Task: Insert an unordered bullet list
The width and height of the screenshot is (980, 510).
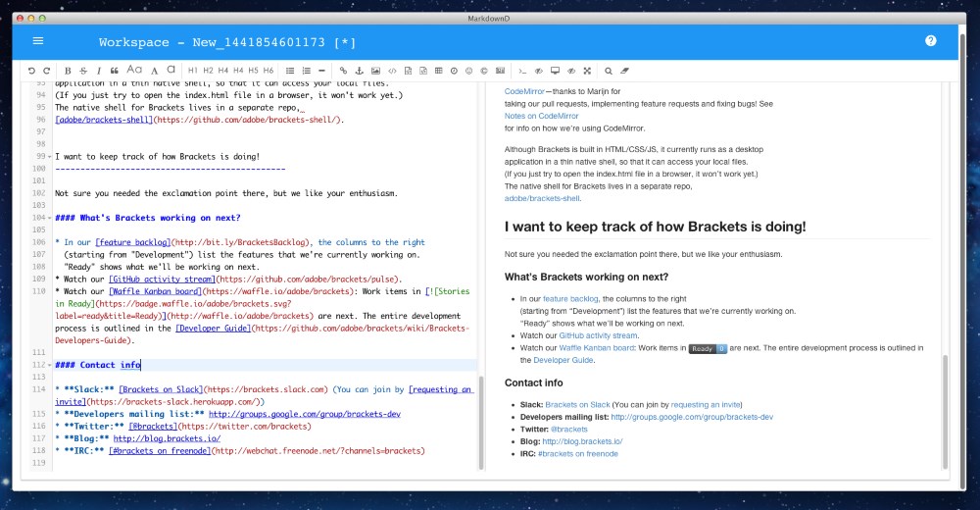Action: 290,71
